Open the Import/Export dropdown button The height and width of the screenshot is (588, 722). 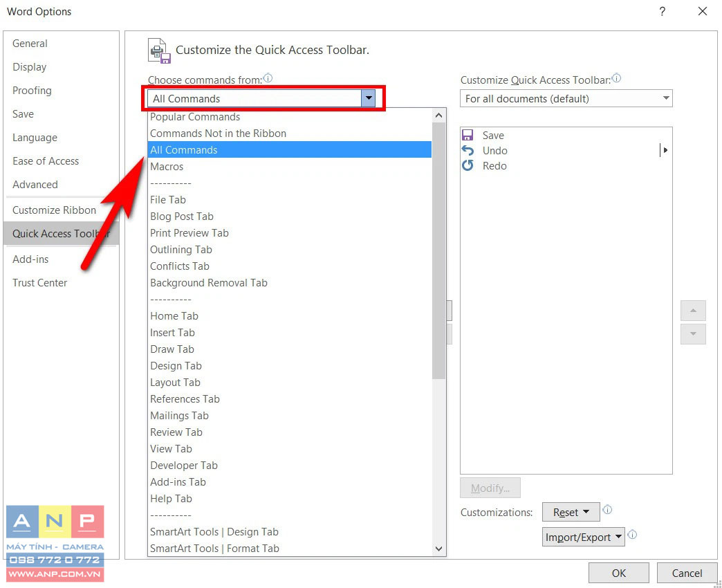584,537
